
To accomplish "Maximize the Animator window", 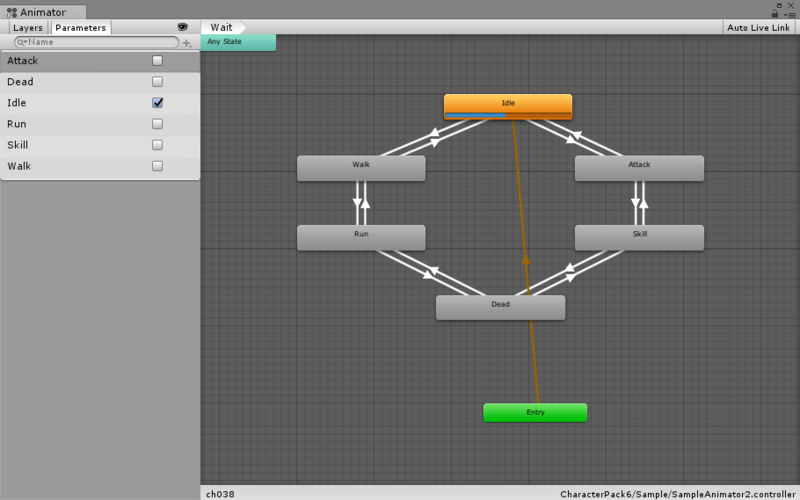I will (x=779, y=5).
